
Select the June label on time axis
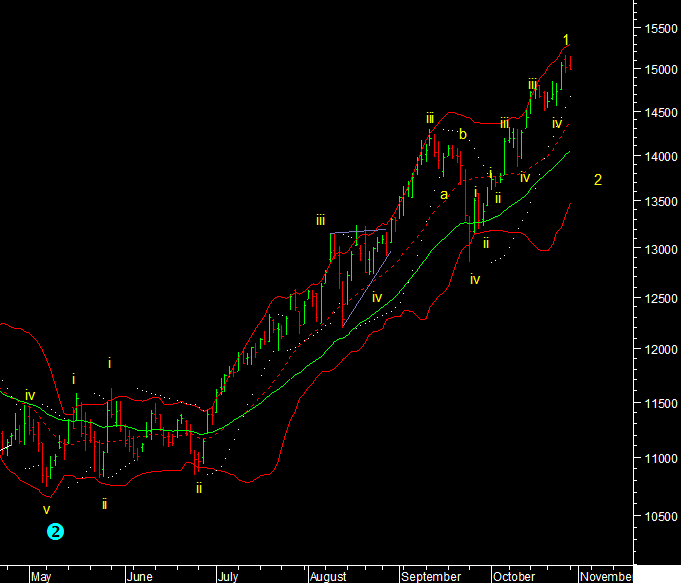click(139, 577)
